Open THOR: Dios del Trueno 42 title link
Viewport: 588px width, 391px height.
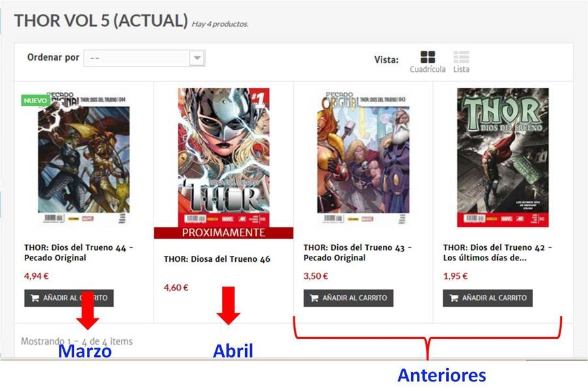(497, 253)
